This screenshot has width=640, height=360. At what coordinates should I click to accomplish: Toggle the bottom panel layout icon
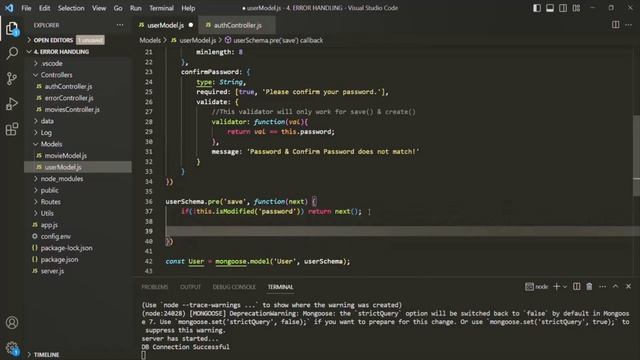tap(550, 8)
